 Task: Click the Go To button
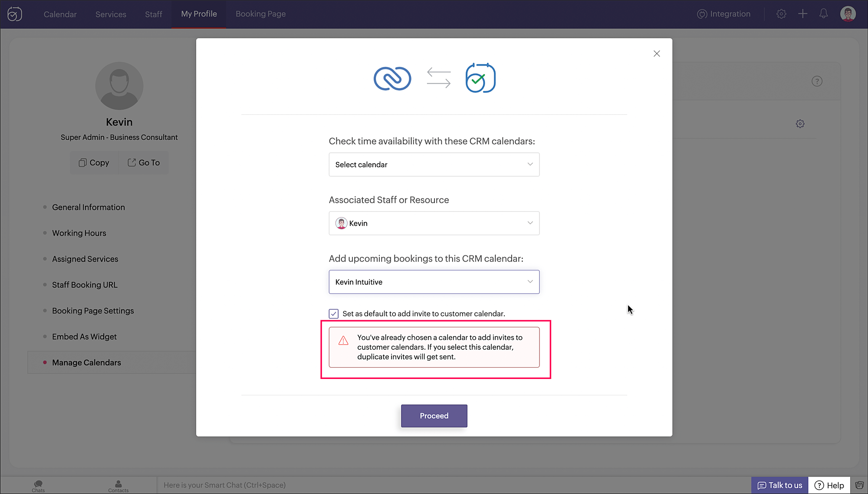point(144,162)
